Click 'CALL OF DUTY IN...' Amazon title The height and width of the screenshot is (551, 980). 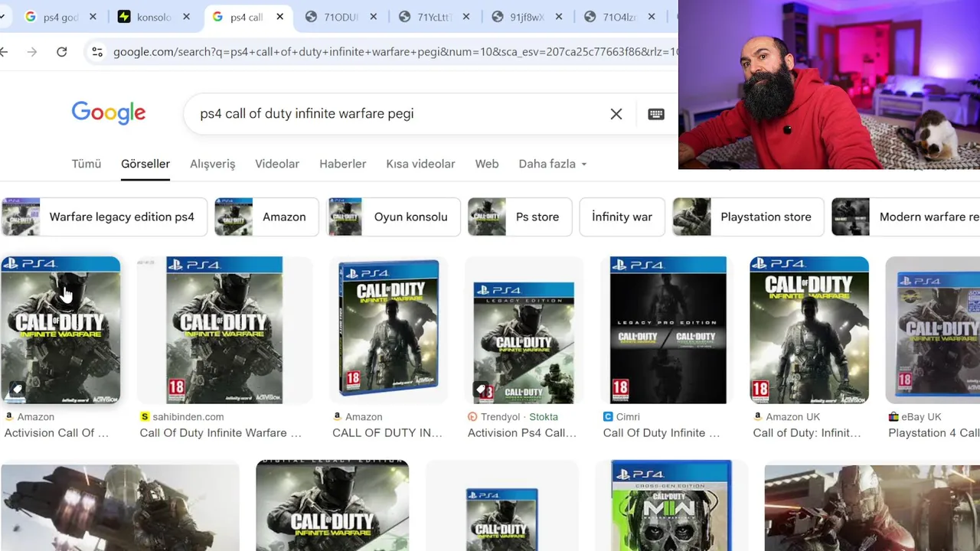387,433
